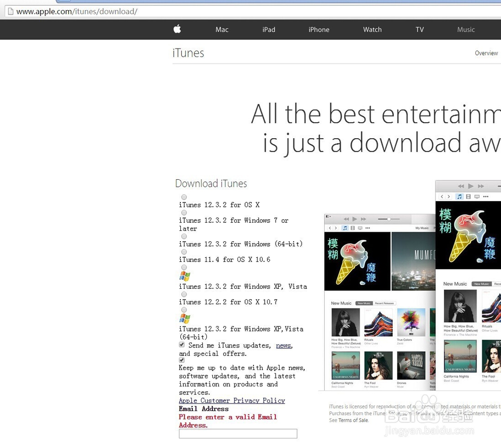Viewport: 501px width, 448px height.
Task: Open the news link
Action: click(284, 345)
